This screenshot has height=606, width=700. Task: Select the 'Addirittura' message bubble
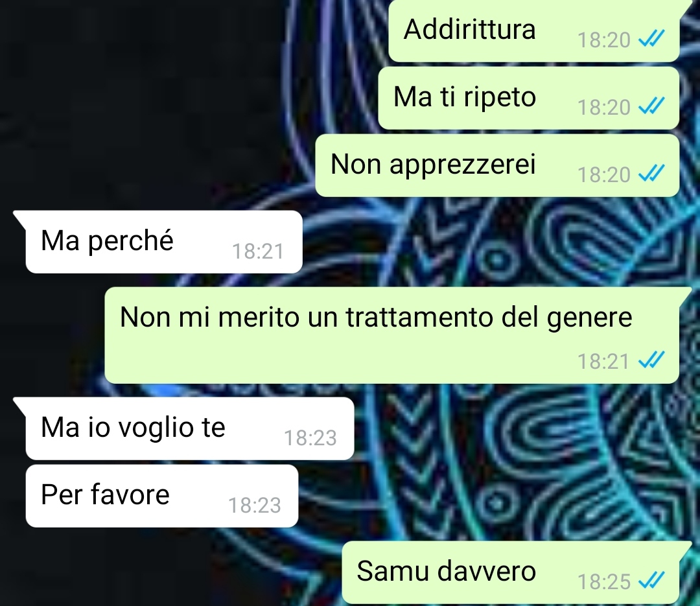pos(534,31)
